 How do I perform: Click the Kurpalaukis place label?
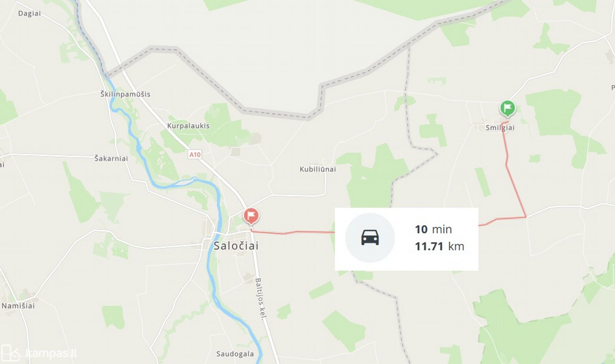pyautogui.click(x=188, y=126)
